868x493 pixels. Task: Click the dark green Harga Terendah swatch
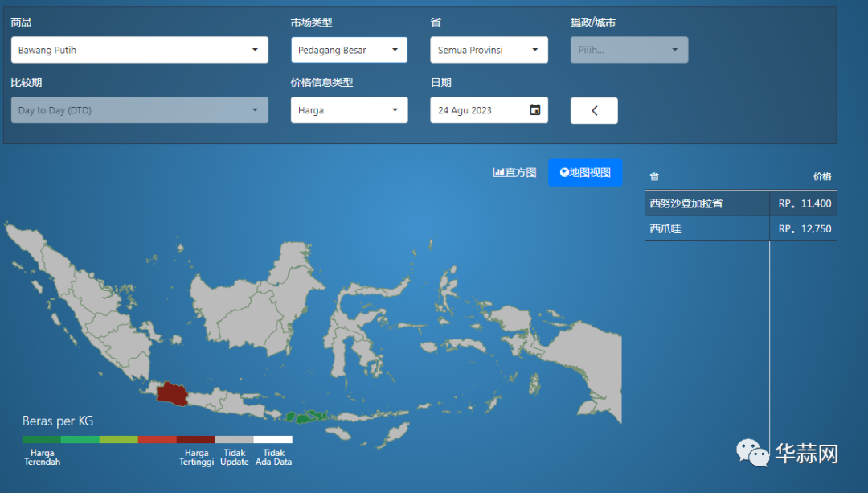(41, 440)
